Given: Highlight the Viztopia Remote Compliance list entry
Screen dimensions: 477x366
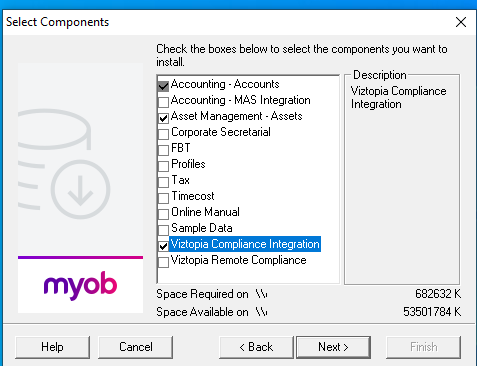Looking at the screenshot, I should [x=239, y=260].
